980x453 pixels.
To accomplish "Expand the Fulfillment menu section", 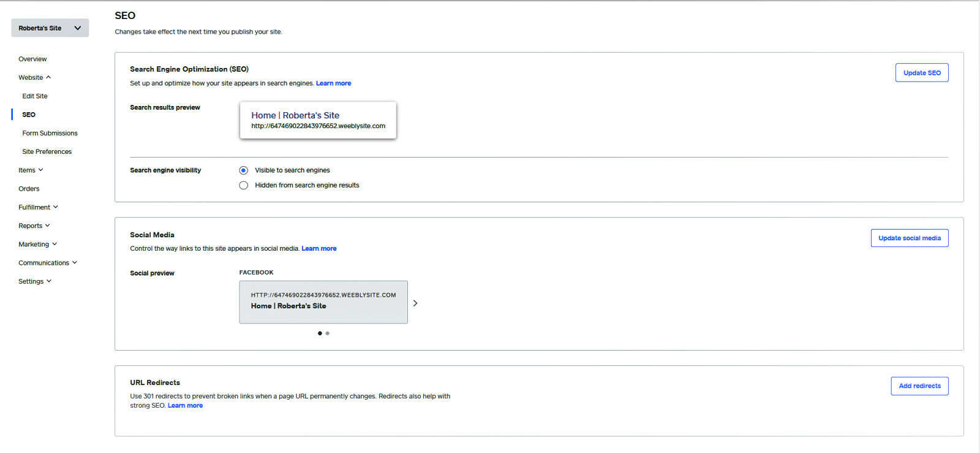I will click(38, 207).
